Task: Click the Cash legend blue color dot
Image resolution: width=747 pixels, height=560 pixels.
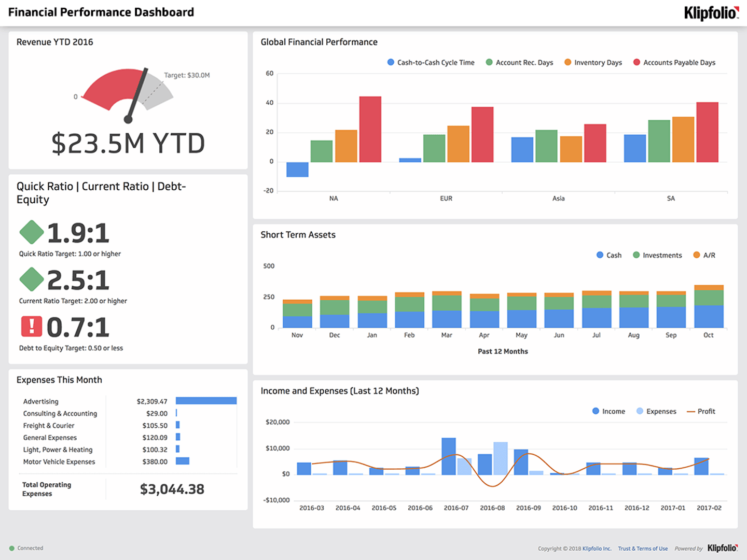Action: tap(600, 255)
